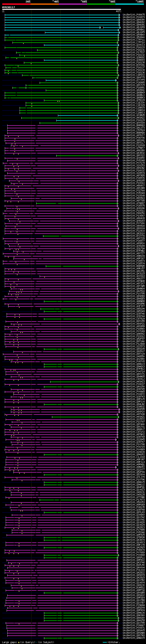Click the orange ~40% identity legend segment
This screenshot has width=146, height=644.
click(x=45, y=4)
